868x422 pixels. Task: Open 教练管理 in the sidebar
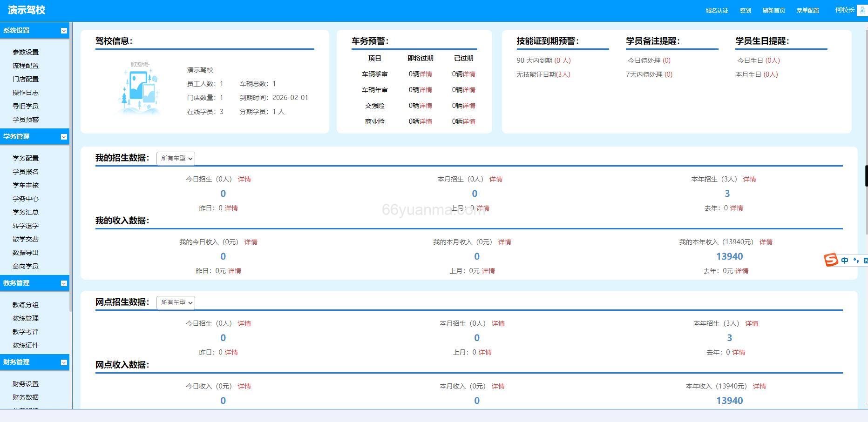tap(26, 318)
